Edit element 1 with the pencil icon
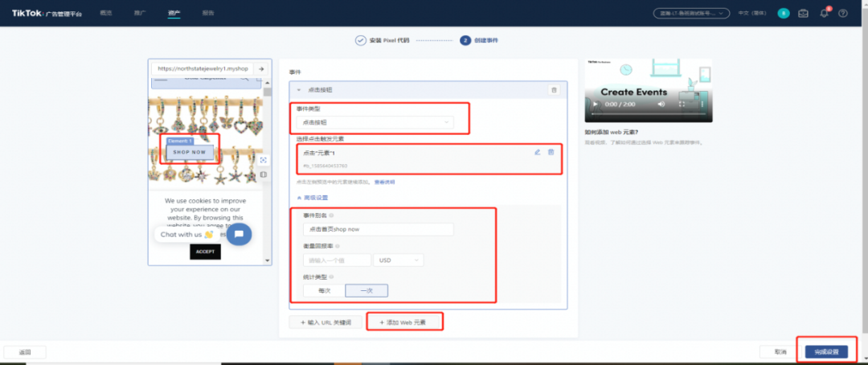Viewport: 868px width, 365px height. click(537, 152)
